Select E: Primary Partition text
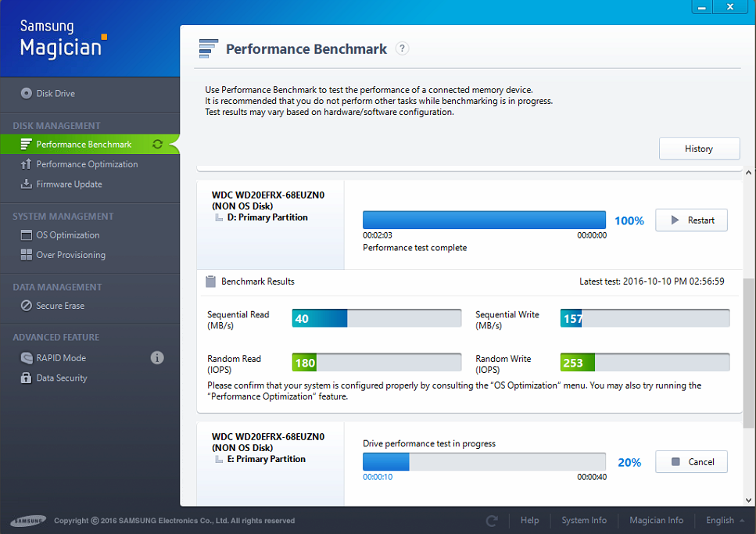Viewport: 756px width, 534px height. [x=267, y=459]
